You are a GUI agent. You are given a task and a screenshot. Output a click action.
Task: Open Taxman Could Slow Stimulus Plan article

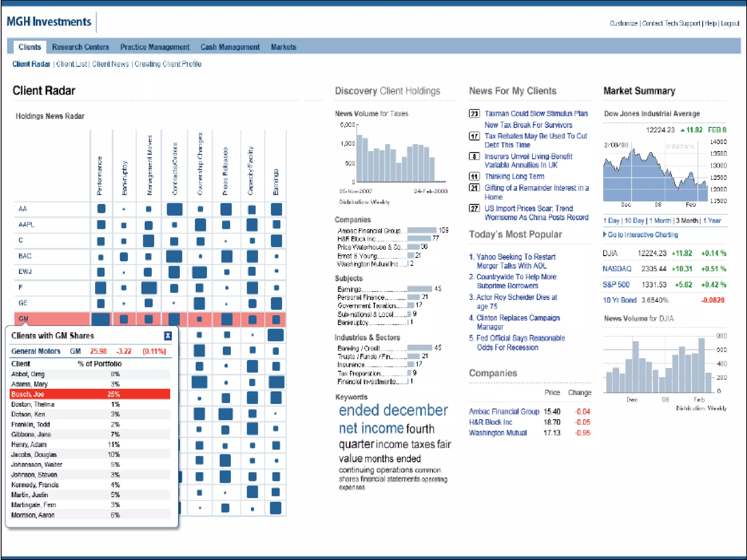536,114
